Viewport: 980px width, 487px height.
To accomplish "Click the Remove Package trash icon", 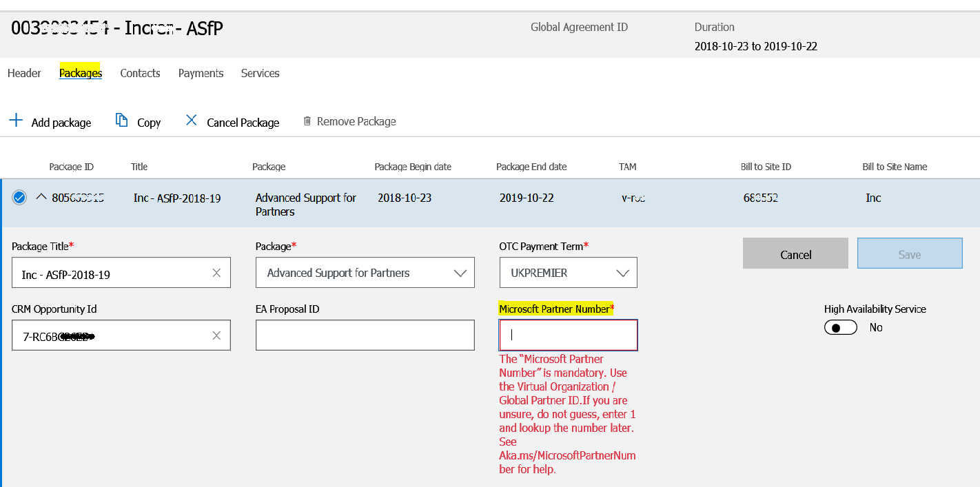I will point(307,121).
